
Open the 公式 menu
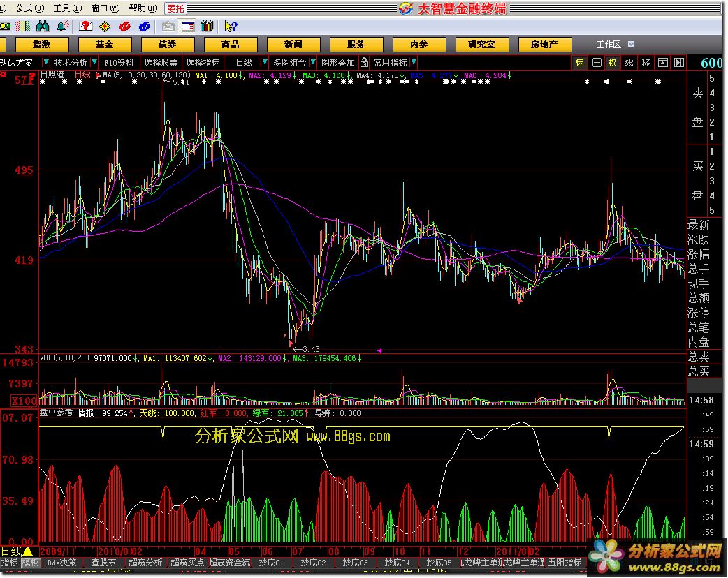[30, 8]
